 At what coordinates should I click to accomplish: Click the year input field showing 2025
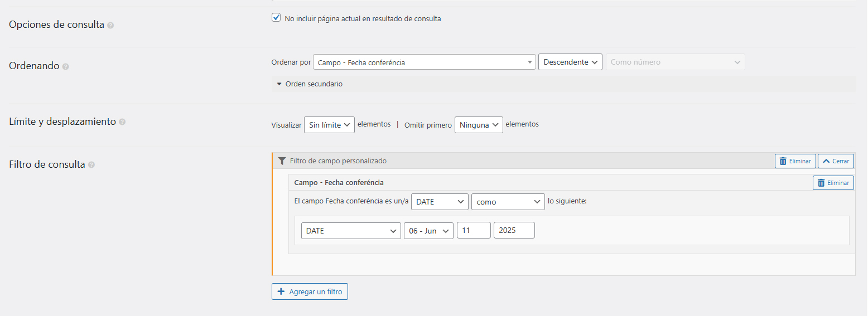[x=514, y=231]
